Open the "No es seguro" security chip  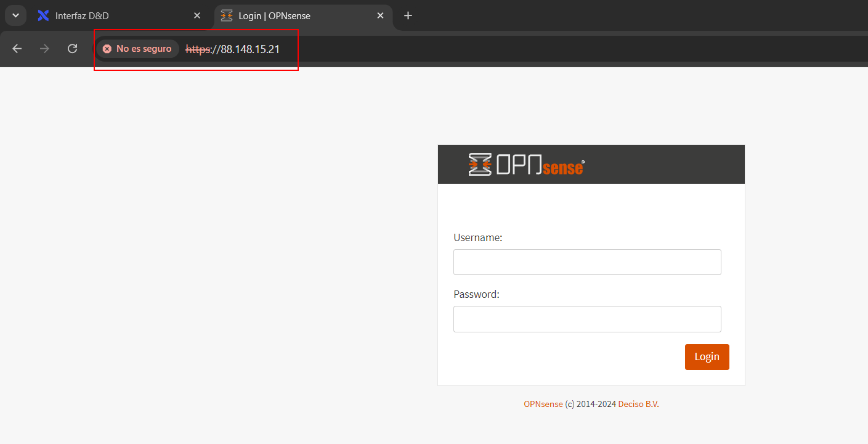(x=137, y=49)
